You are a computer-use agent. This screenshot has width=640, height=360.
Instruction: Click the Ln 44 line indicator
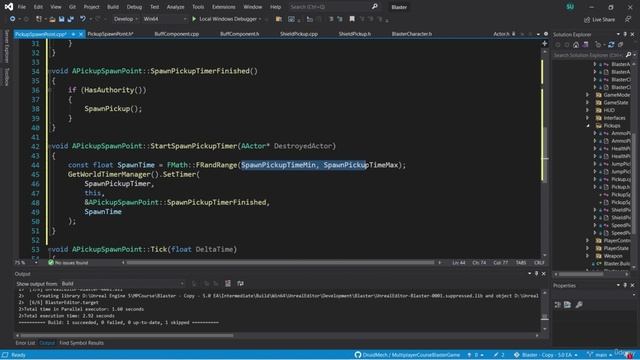[x=459, y=262]
